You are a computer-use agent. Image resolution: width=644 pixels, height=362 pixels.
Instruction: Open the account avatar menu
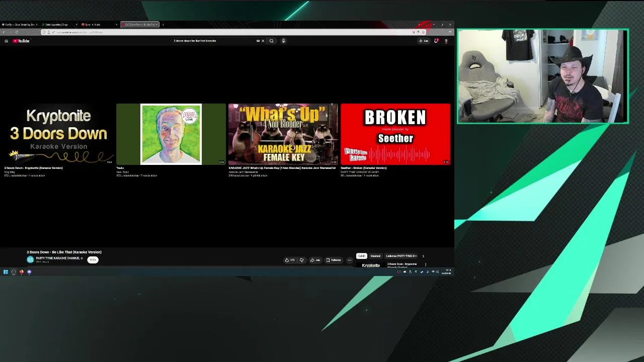[446, 41]
